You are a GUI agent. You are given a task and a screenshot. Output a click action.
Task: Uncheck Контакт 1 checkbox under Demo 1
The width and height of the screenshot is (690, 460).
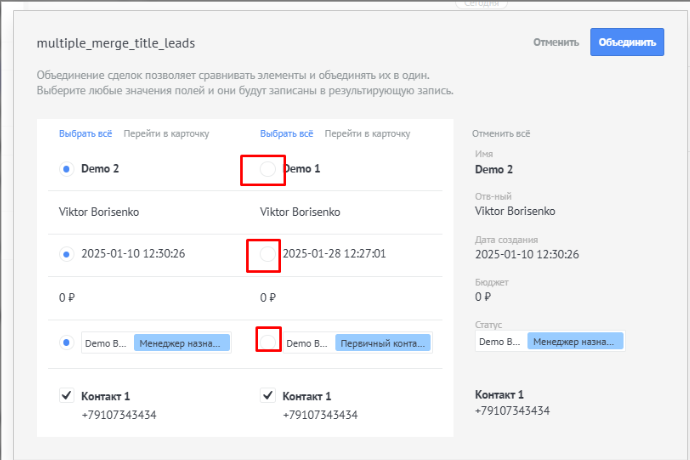[x=267, y=396]
